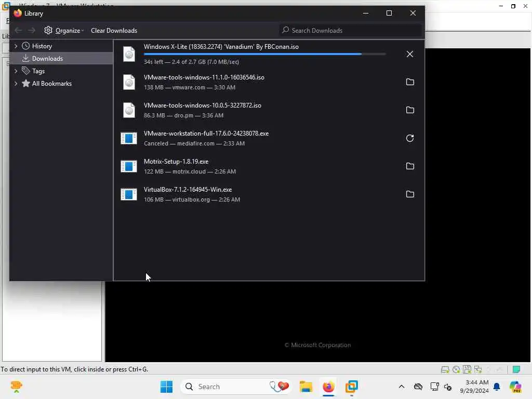This screenshot has height=399, width=532.
Task: Select Motrix-Setup-1.8.19.exe file name
Action: coord(176,162)
